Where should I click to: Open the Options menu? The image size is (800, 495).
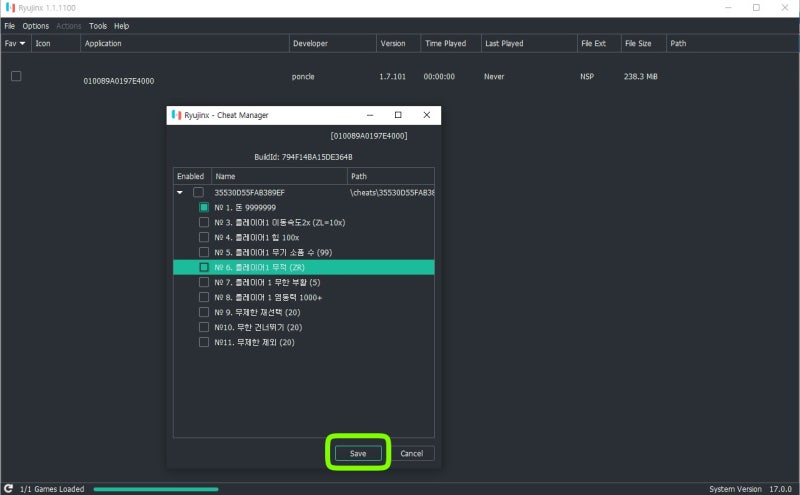(x=36, y=26)
